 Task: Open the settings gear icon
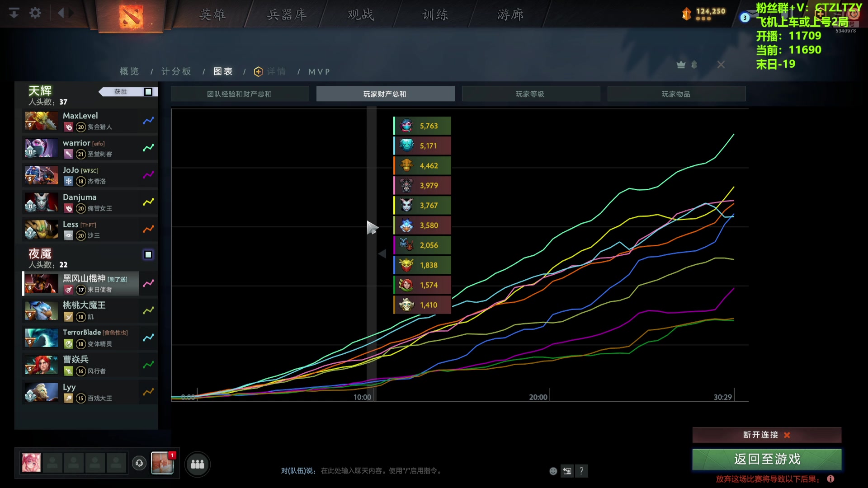(x=35, y=13)
